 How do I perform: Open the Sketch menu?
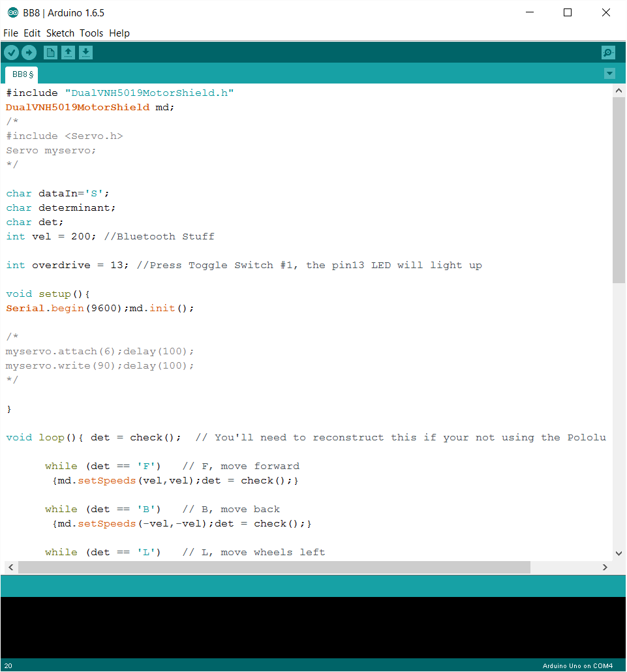[x=60, y=33]
